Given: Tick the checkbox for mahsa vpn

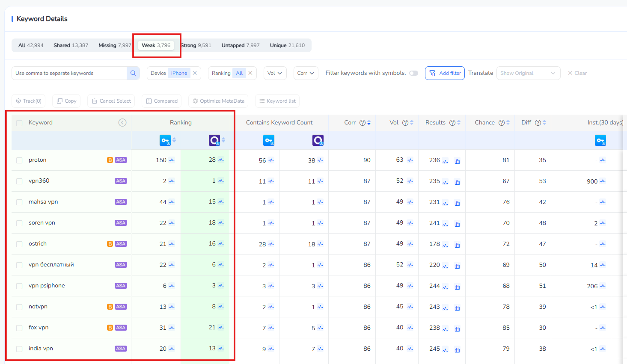Looking at the screenshot, I should pyautogui.click(x=19, y=202).
